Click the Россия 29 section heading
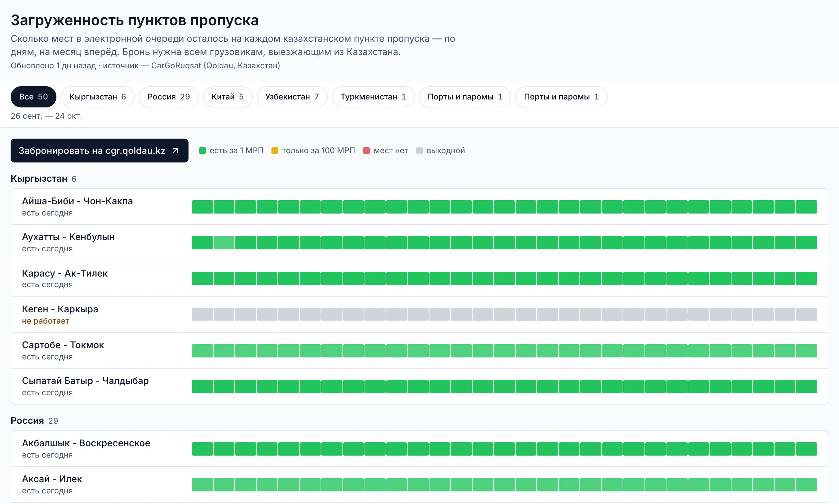This screenshot has height=504, width=839. click(x=34, y=421)
